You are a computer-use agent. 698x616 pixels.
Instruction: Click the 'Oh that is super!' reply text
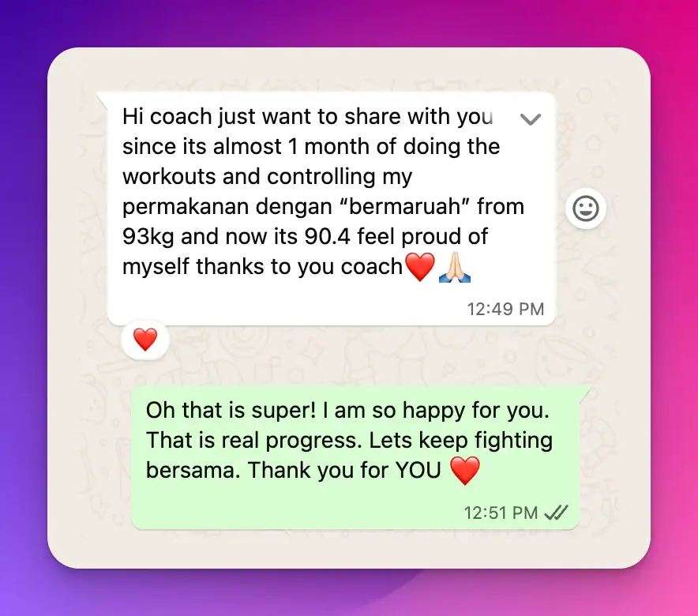[x=231, y=410]
